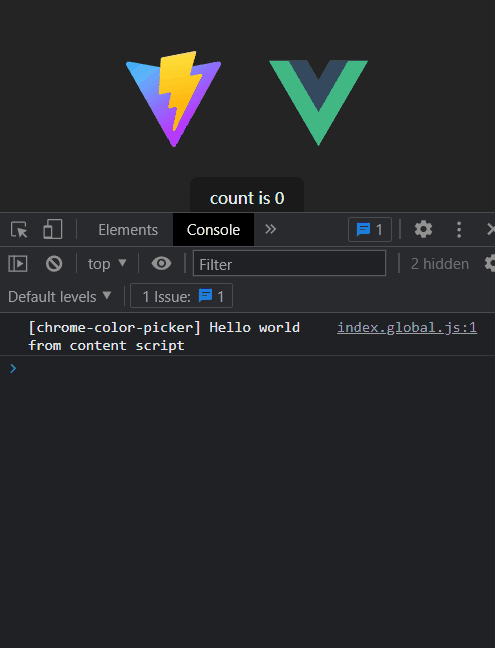The image size is (495, 648).
Task: Open the three-dot DevTools menu
Action: [459, 229]
